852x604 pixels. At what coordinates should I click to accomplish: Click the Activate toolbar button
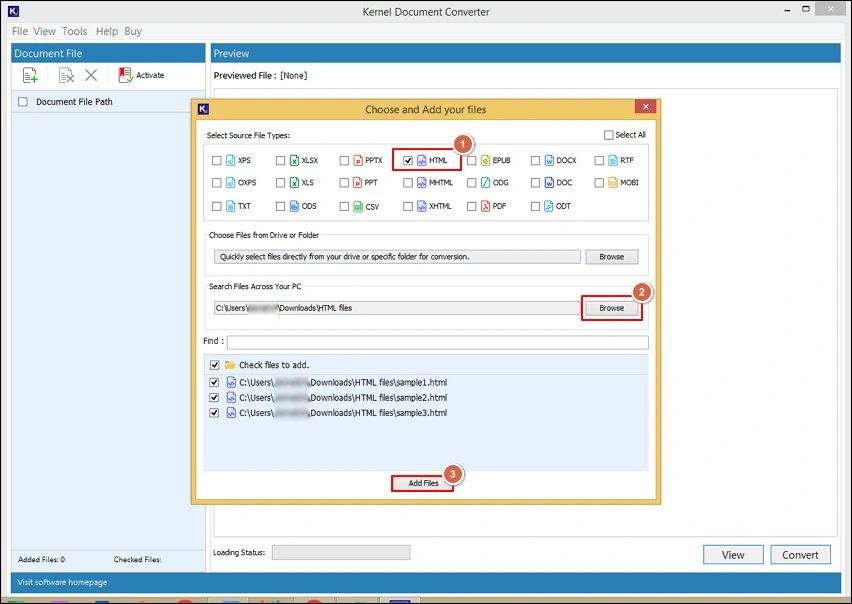(141, 75)
